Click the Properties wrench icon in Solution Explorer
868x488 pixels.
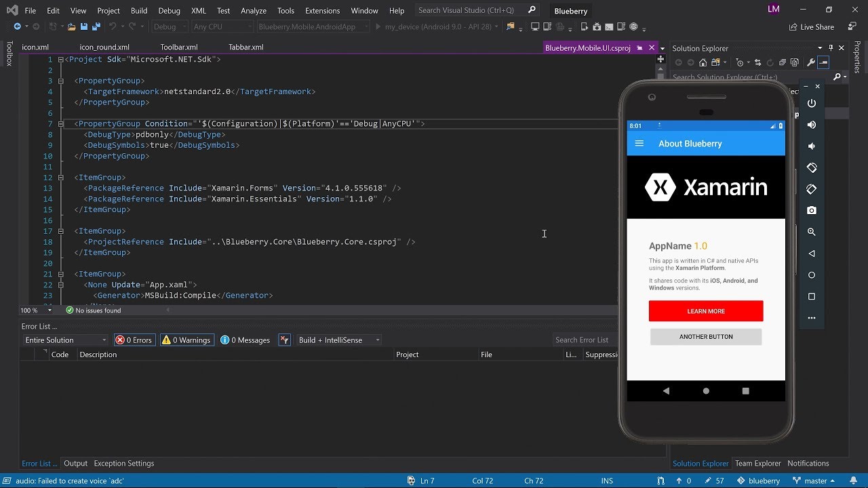[811, 62]
